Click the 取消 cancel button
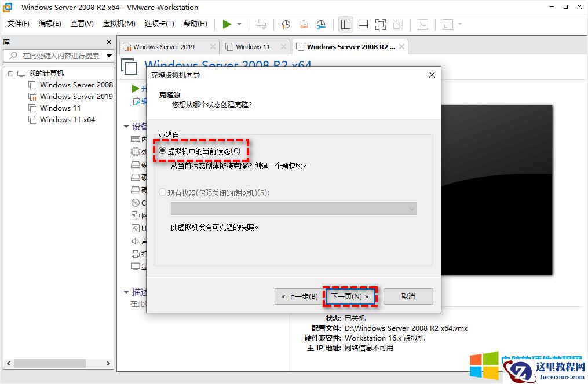The height and width of the screenshot is (384, 588). pyautogui.click(x=408, y=297)
